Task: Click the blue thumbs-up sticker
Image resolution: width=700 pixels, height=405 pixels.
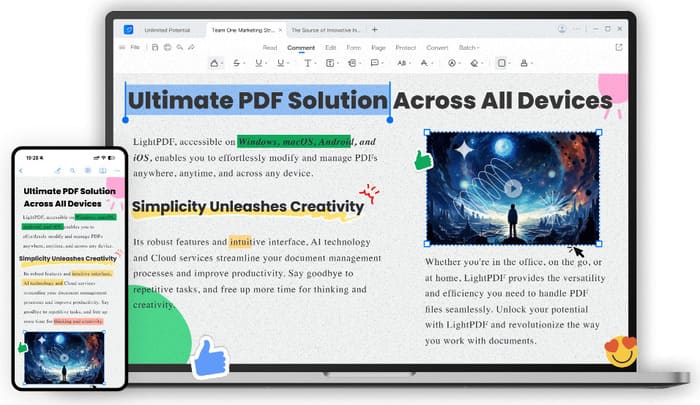Action: (x=210, y=358)
